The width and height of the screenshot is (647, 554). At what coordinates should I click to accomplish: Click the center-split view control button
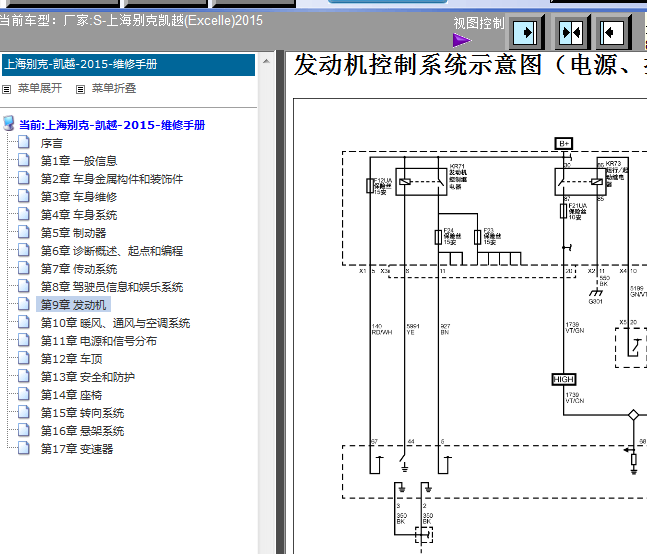[571, 32]
